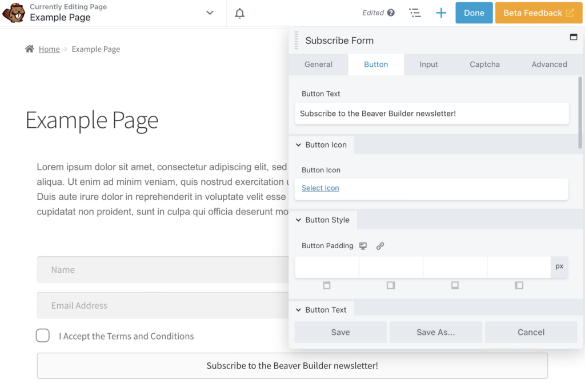Click the bottom padding side icon
Viewport: 585px width, 392px height.
tap(455, 285)
